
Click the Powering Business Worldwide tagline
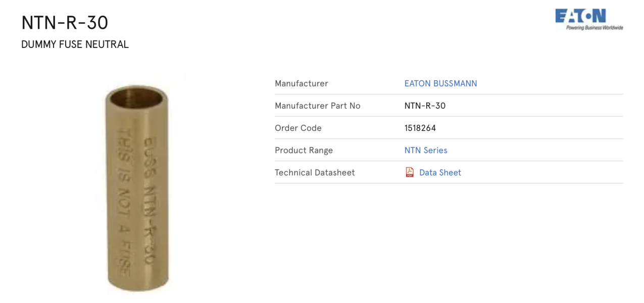click(x=595, y=28)
